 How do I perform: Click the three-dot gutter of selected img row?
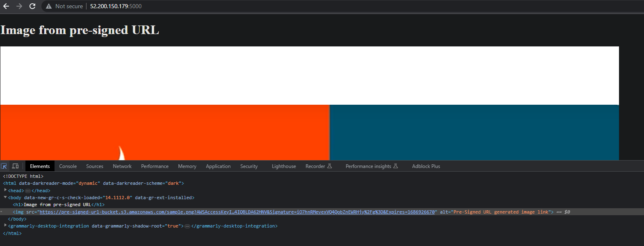point(2,212)
